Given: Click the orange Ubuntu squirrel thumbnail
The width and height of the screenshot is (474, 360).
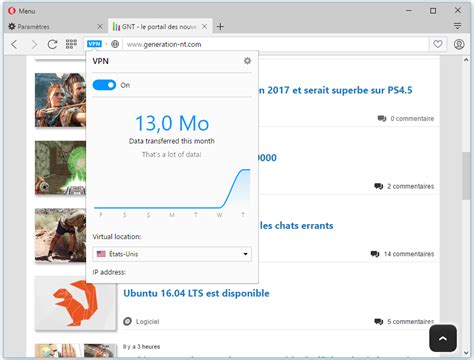Looking at the screenshot, I should click(76, 303).
